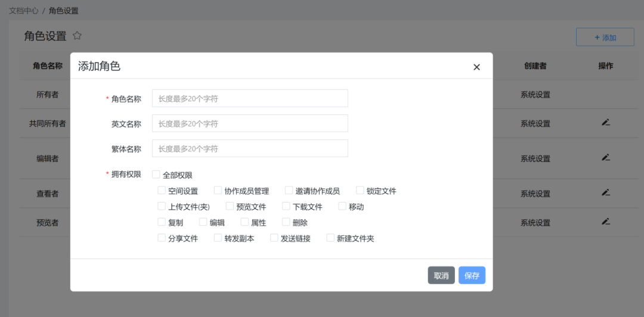Click the 操作 column header

pyautogui.click(x=605, y=66)
